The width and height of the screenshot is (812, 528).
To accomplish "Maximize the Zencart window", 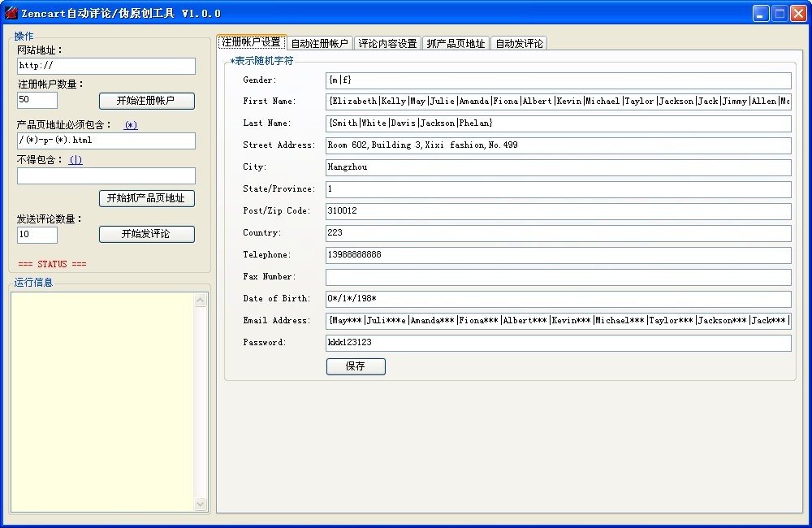I will (x=780, y=14).
